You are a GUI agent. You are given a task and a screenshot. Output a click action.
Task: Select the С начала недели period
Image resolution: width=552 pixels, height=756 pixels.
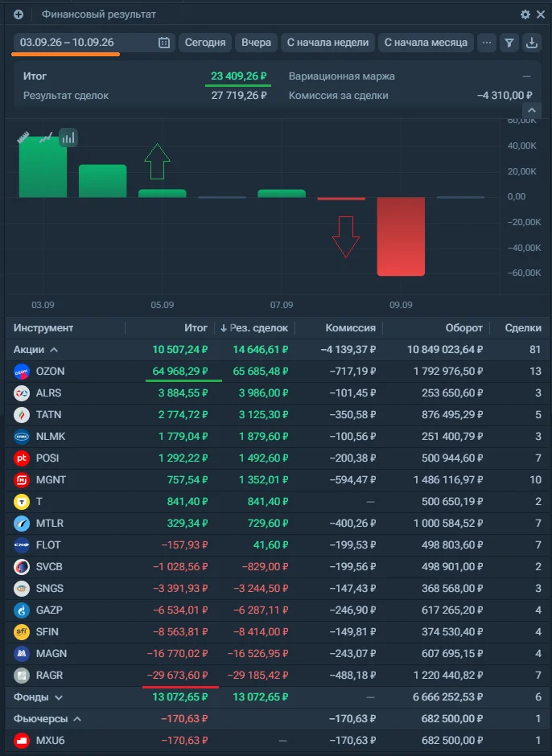click(x=327, y=43)
